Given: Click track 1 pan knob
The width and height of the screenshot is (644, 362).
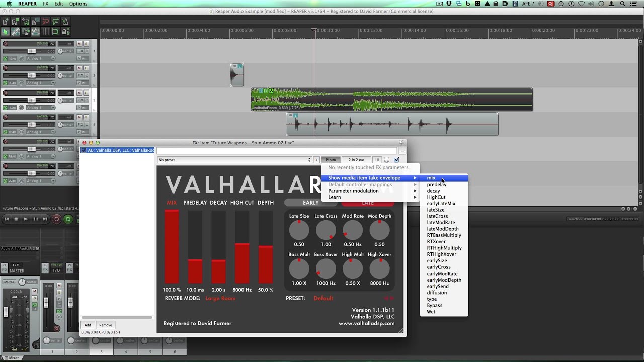Looking at the screenshot, I should tap(60, 51).
